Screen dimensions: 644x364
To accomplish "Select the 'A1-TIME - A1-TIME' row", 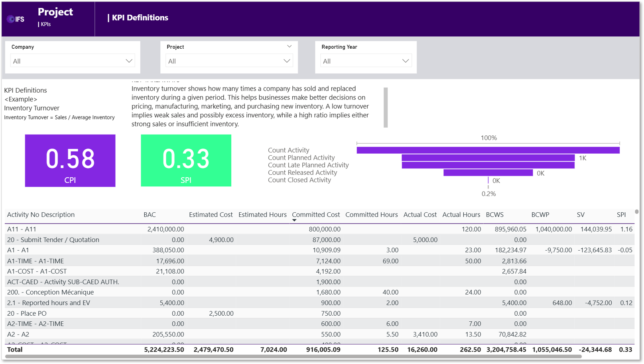I will (319, 261).
